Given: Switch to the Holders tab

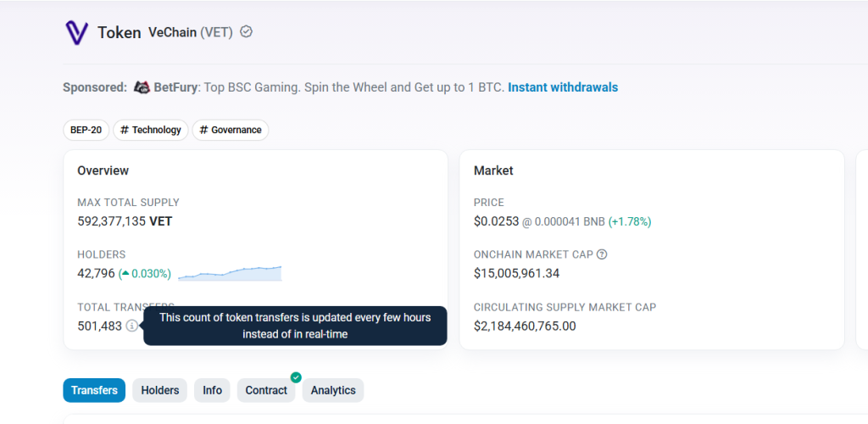Looking at the screenshot, I should (x=160, y=390).
